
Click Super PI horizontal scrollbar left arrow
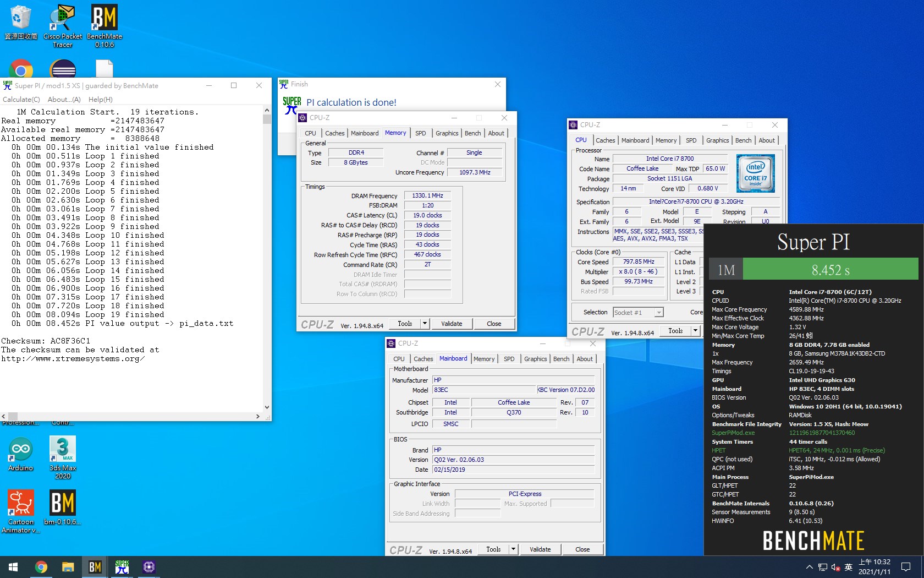coord(4,417)
